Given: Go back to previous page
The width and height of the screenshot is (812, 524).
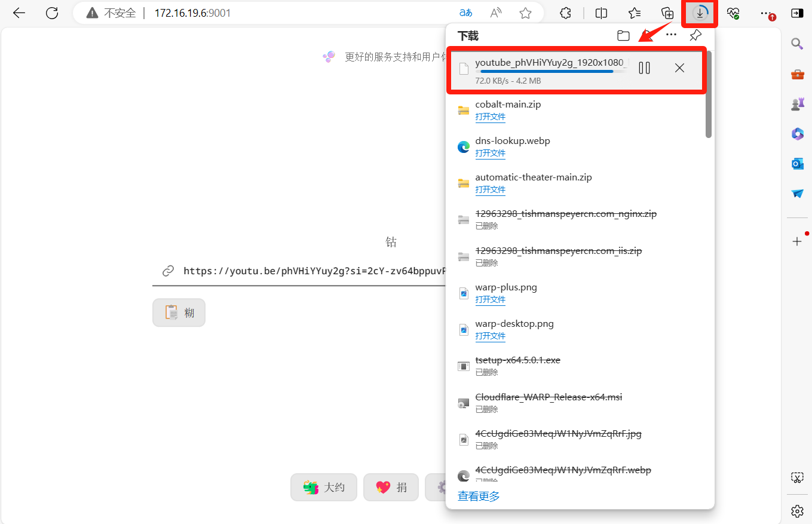Looking at the screenshot, I should pos(19,13).
